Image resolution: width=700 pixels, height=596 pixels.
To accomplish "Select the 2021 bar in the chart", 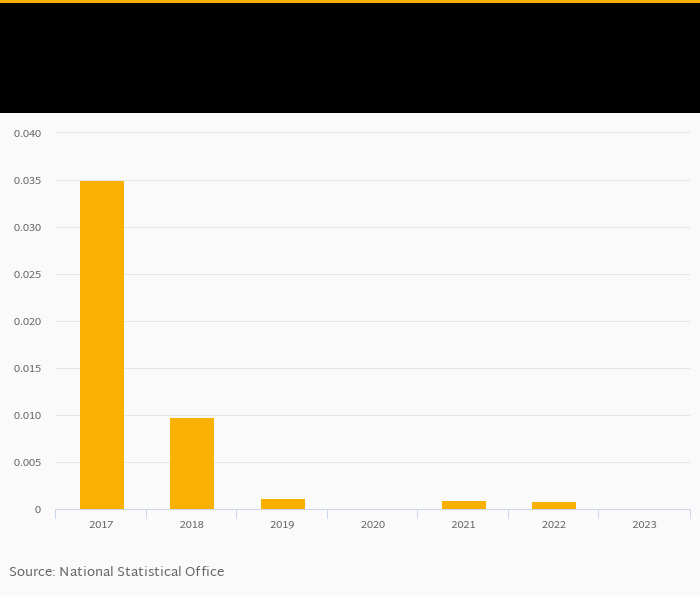I will pyautogui.click(x=463, y=505).
